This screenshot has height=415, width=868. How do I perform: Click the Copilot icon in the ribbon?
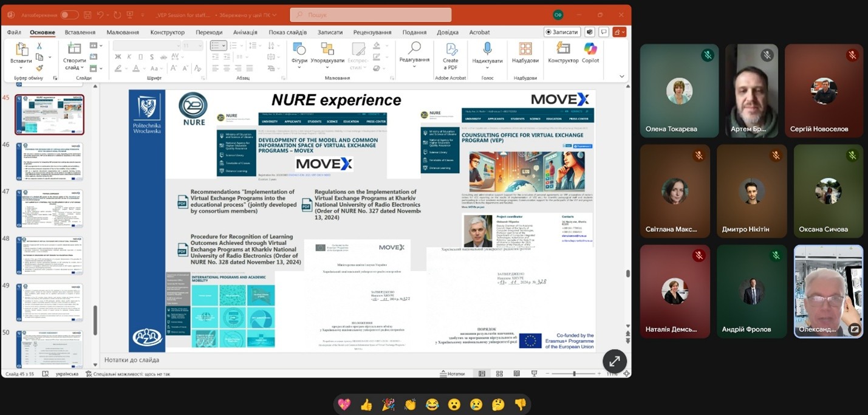590,52
